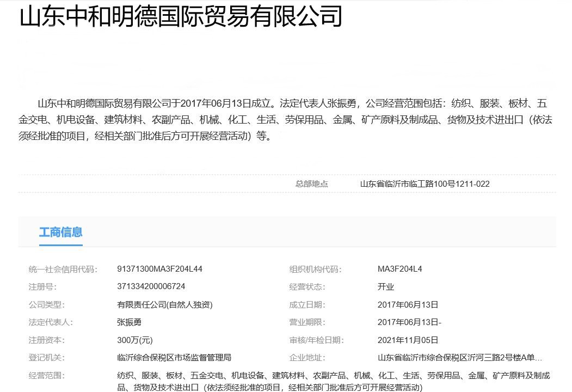Click the 法定代表人 label
The width and height of the screenshot is (572, 392).
click(50, 322)
